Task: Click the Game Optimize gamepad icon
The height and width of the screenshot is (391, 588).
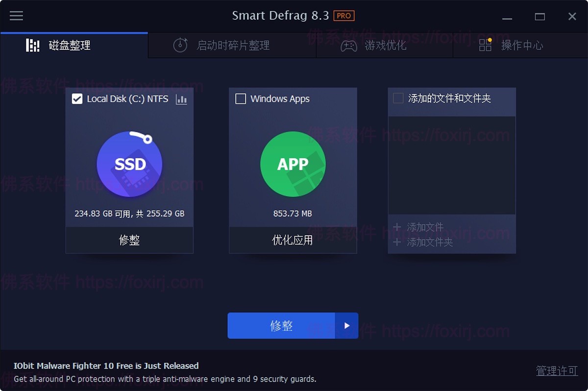Action: 349,46
